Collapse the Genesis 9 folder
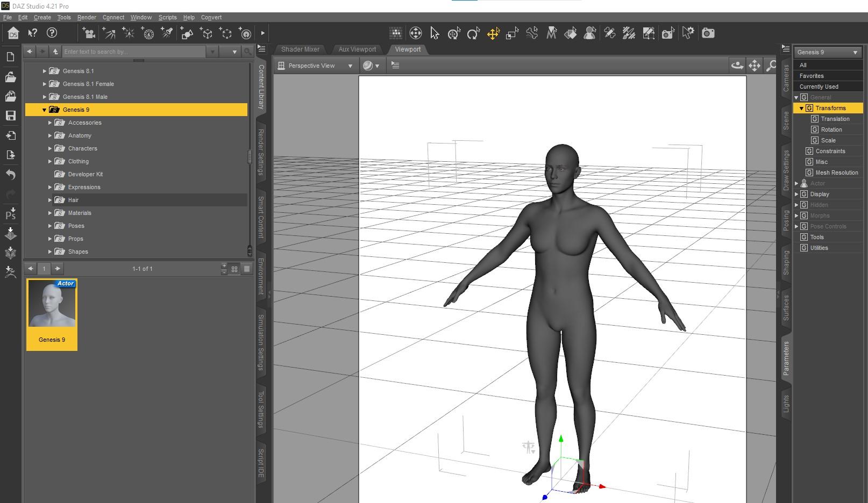 pos(45,110)
